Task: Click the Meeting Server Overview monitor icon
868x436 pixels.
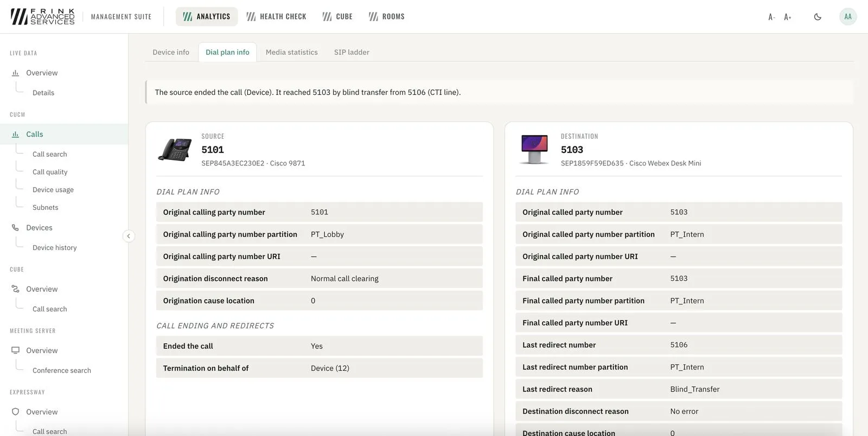Action: pyautogui.click(x=15, y=350)
